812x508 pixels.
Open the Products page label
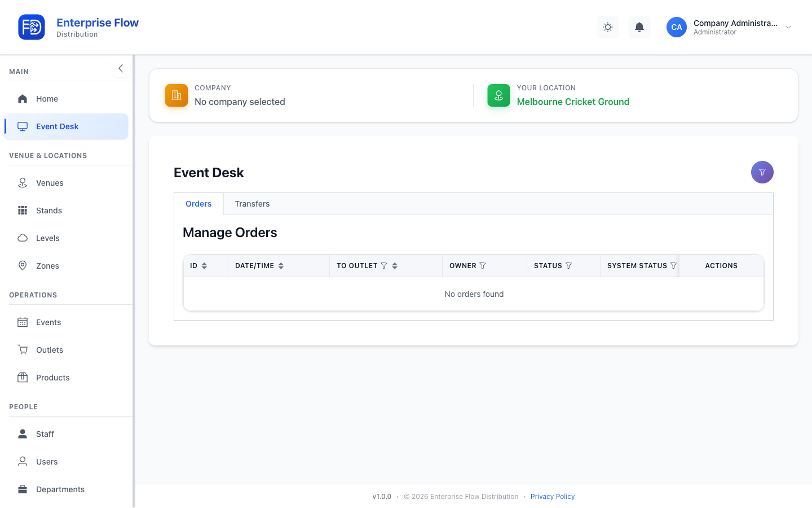coord(53,378)
